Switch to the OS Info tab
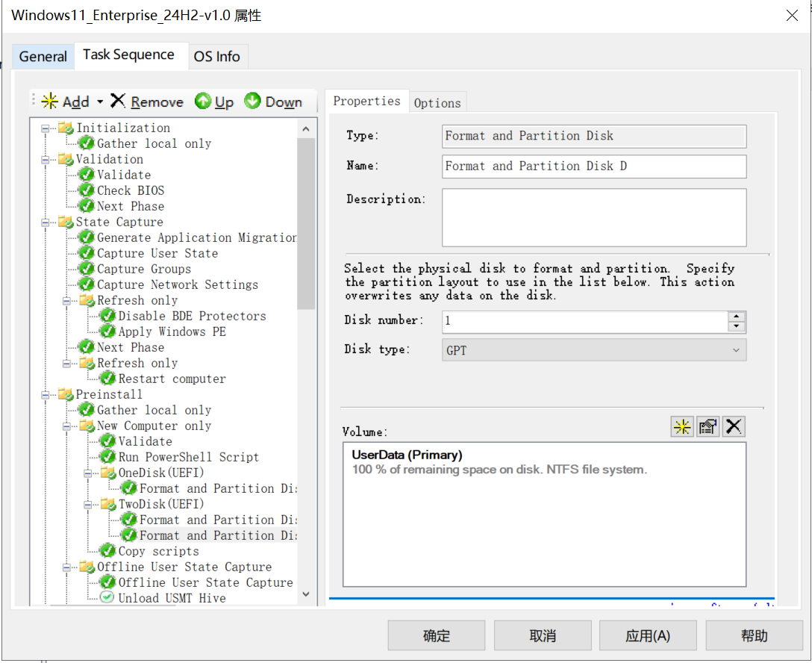 tap(216, 57)
